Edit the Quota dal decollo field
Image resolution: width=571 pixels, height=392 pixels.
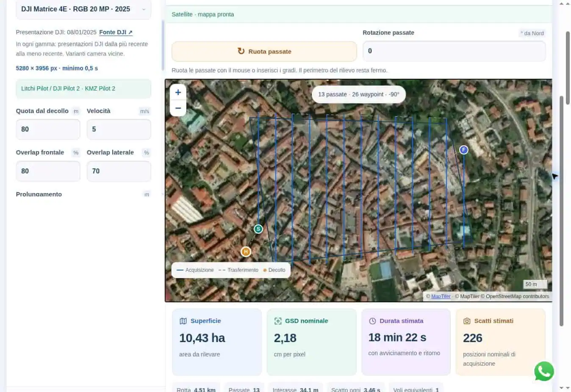tap(48, 129)
